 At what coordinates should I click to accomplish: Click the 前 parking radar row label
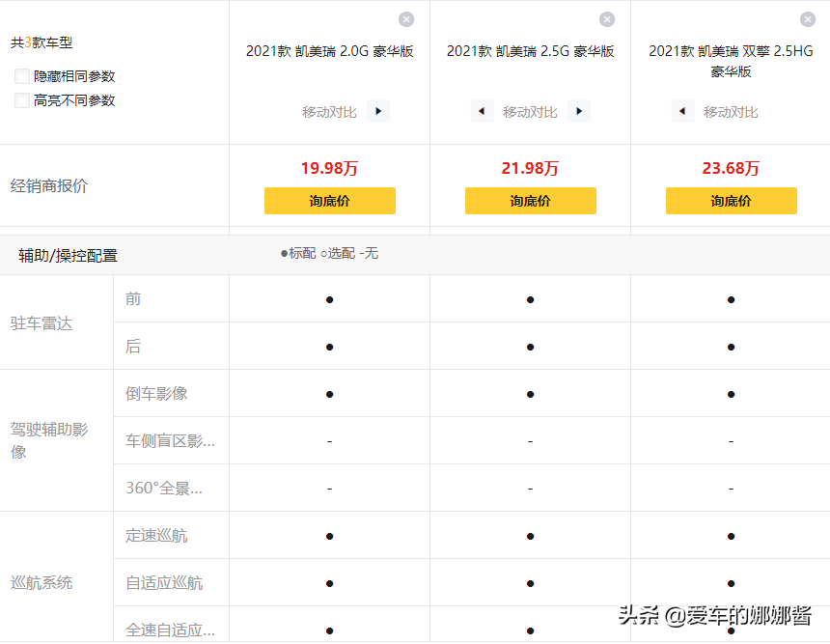click(x=133, y=298)
